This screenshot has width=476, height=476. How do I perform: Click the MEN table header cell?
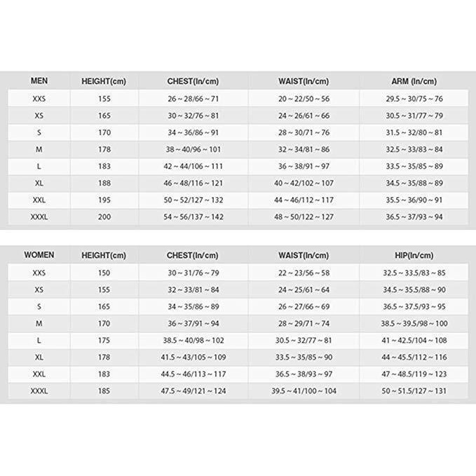pos(39,81)
